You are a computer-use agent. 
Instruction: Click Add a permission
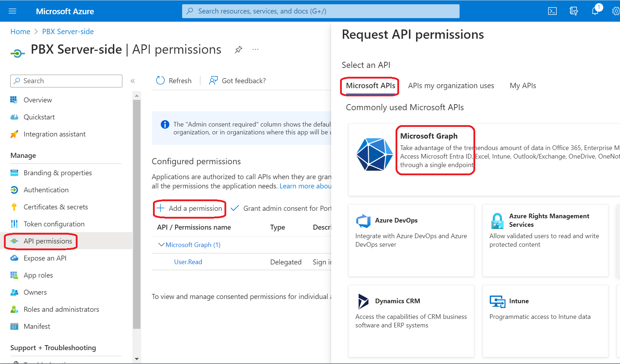(190, 209)
